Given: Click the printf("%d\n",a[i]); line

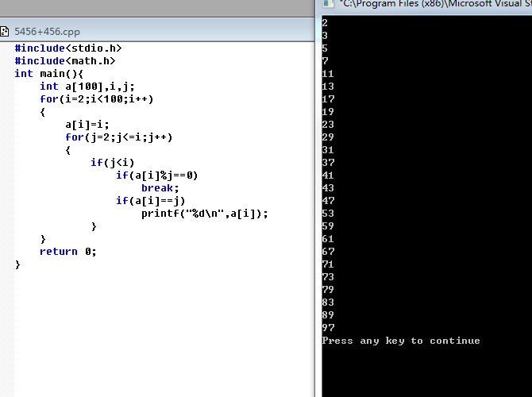Looking at the screenshot, I should (205, 214).
